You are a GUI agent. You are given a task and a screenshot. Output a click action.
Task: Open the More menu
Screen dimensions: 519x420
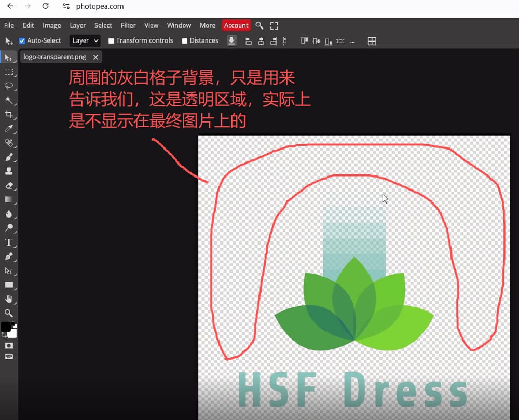[x=208, y=25]
